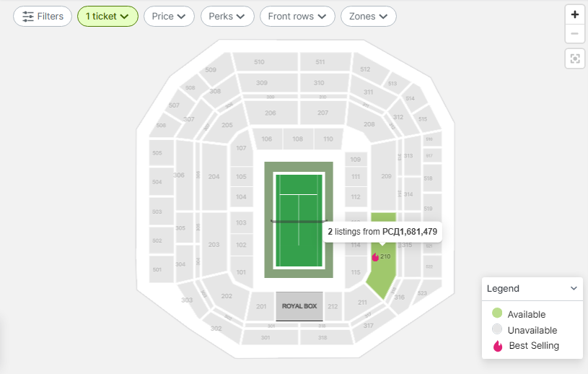Click the Best Selling flame legend icon
The image size is (588, 374).
pos(498,346)
